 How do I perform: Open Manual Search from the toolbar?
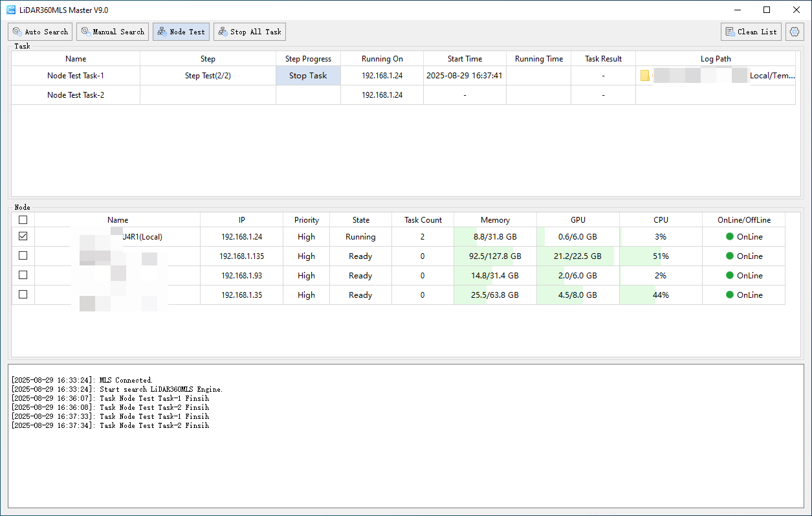click(113, 32)
